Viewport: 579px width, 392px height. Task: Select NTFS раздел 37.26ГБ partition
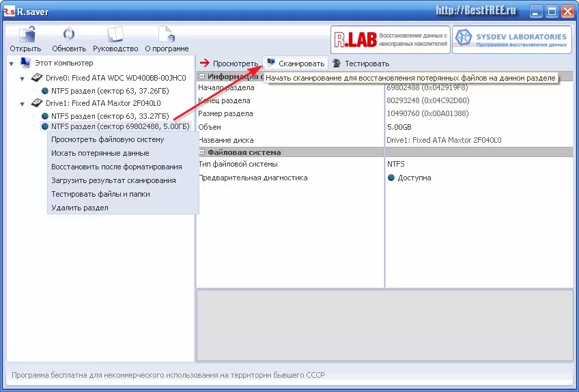click(110, 91)
